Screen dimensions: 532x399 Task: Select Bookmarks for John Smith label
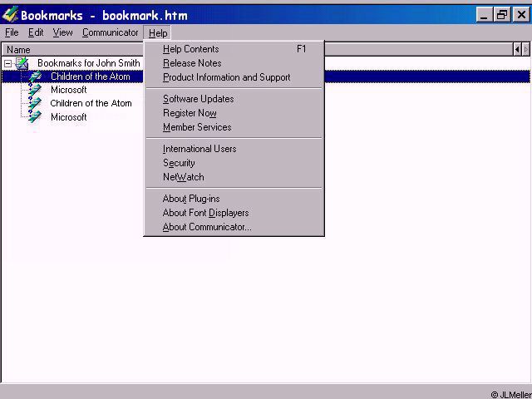89,63
